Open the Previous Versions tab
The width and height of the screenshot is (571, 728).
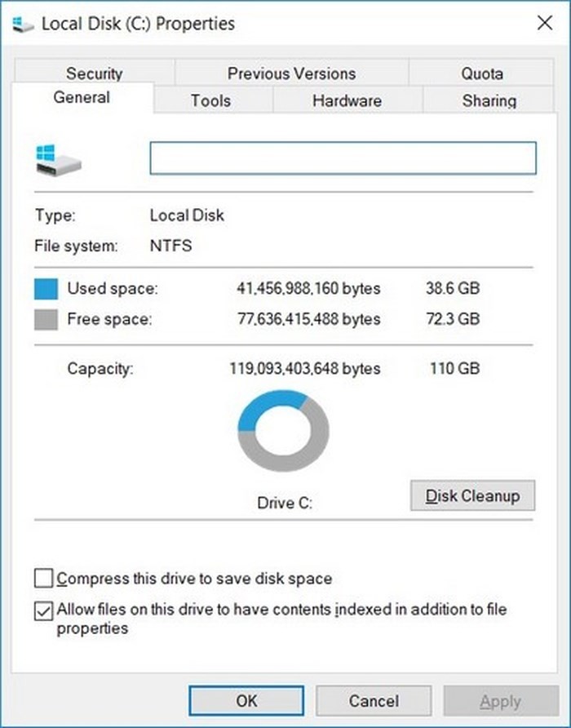(291, 73)
